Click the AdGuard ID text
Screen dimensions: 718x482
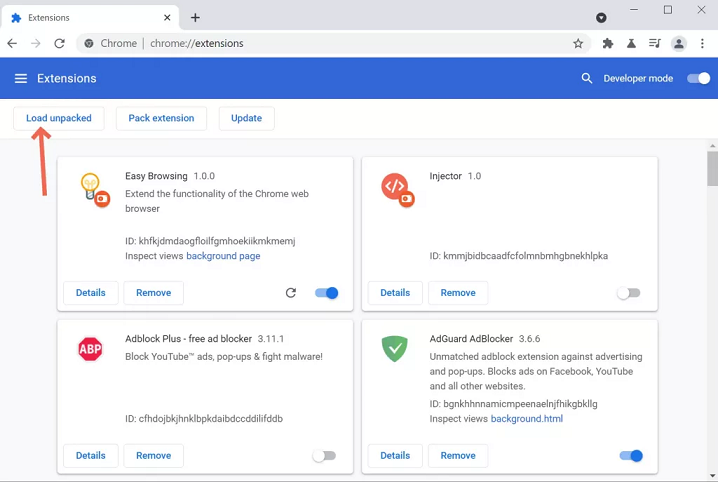(513, 404)
